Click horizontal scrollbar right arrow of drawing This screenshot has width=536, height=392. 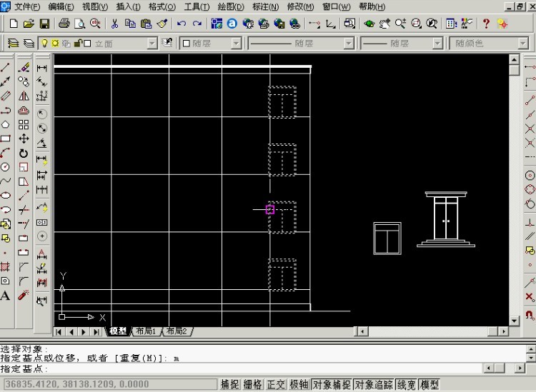(x=504, y=331)
